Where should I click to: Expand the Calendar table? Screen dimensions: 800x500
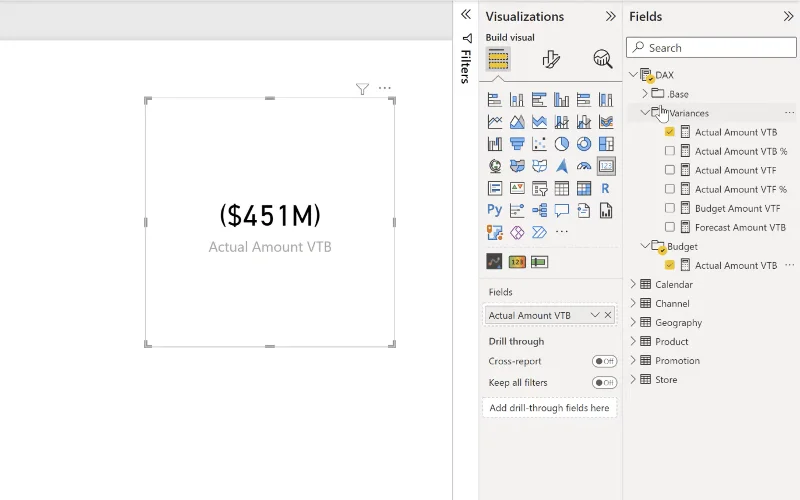point(633,284)
